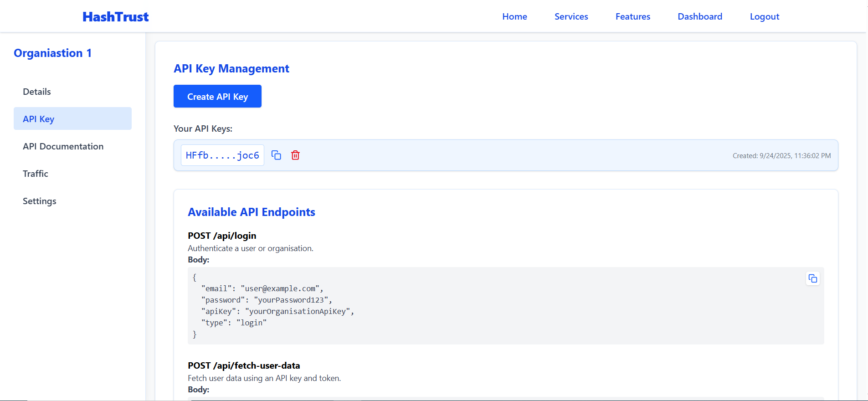868x401 pixels.
Task: Delete the HFfb.....joc6 API key
Action: (x=295, y=155)
